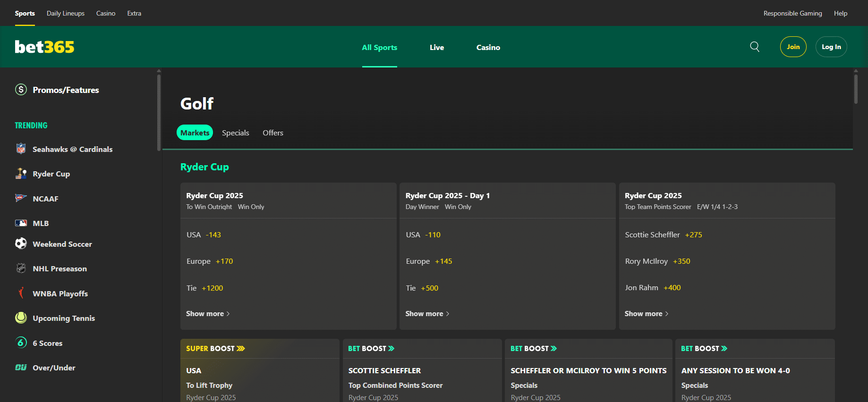Open Over/Under in sidebar
The height and width of the screenshot is (402, 868).
(54, 368)
